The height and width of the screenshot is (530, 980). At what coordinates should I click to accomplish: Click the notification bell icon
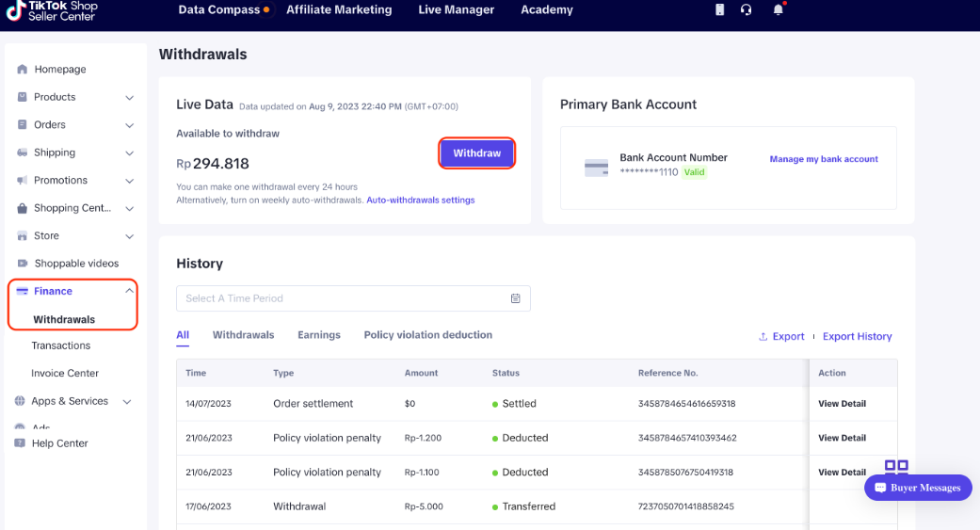778,10
